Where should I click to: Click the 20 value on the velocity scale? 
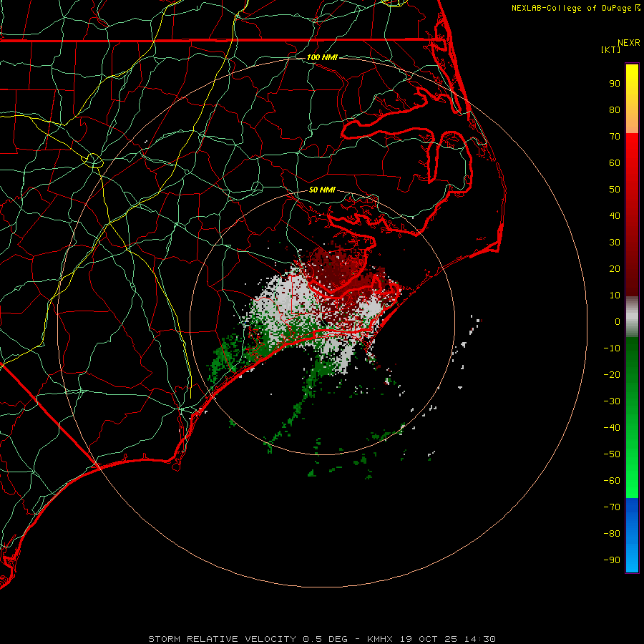[x=615, y=269]
